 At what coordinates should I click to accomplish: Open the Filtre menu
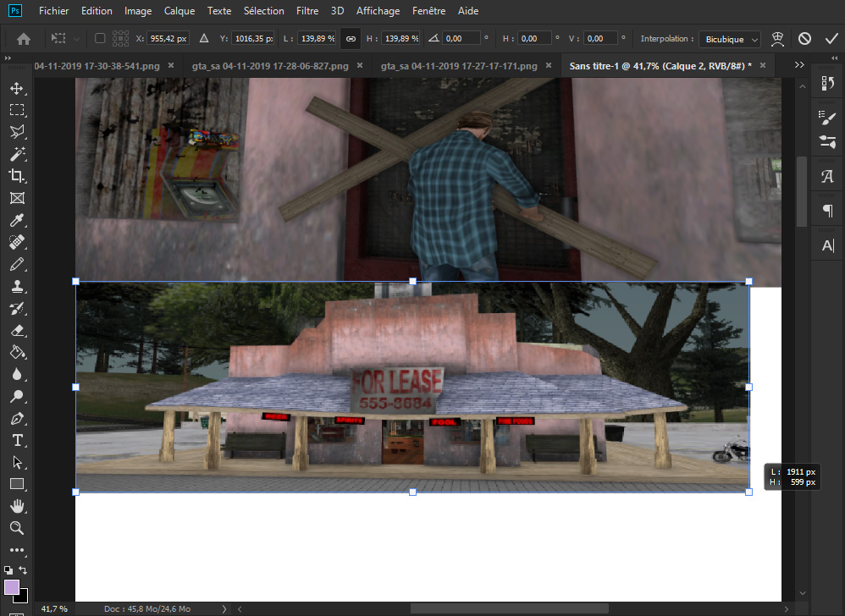307,11
